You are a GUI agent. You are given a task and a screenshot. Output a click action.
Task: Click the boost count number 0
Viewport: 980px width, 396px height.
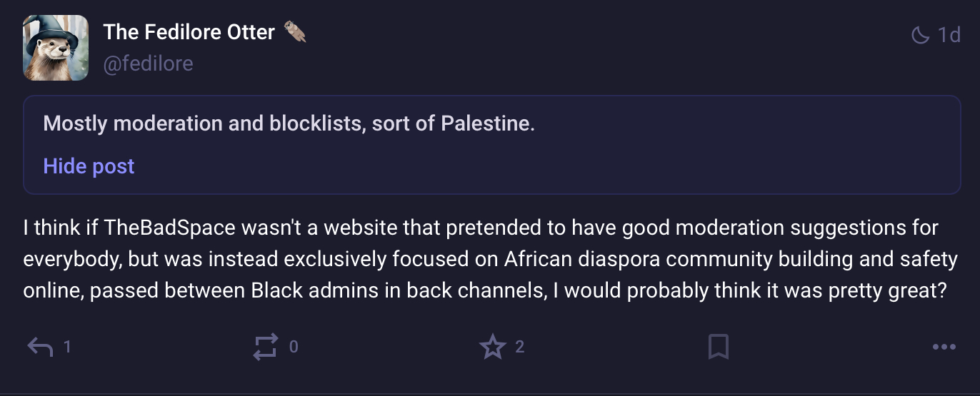point(293,347)
